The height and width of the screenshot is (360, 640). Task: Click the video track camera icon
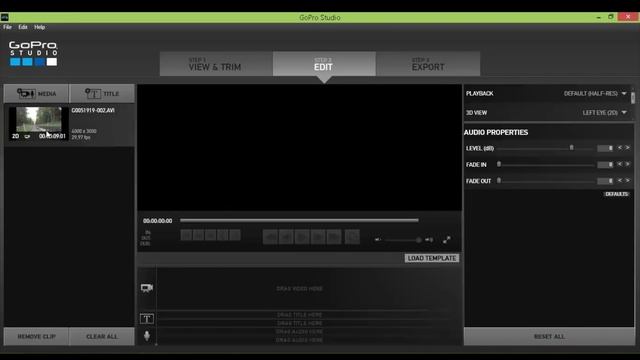[147, 288]
